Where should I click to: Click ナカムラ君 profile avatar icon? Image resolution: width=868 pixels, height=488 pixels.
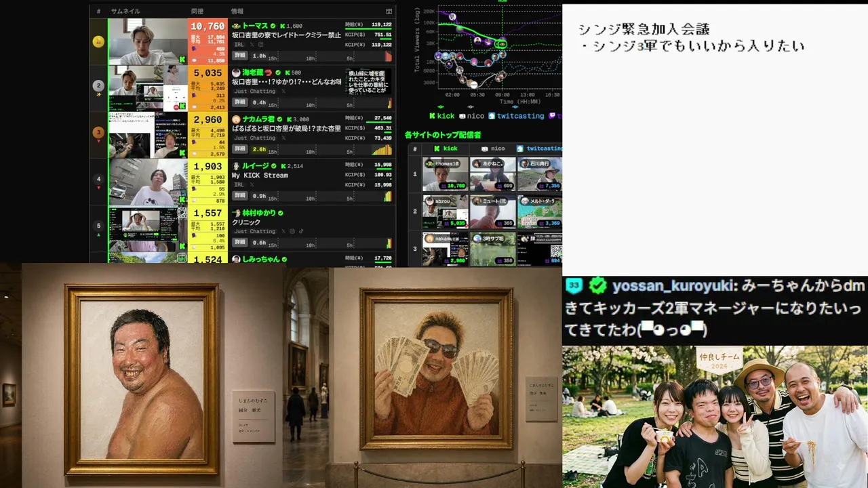point(236,119)
